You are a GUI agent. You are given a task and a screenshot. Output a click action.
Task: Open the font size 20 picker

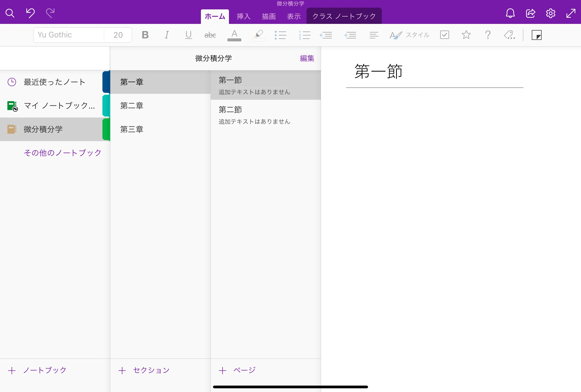(x=118, y=35)
